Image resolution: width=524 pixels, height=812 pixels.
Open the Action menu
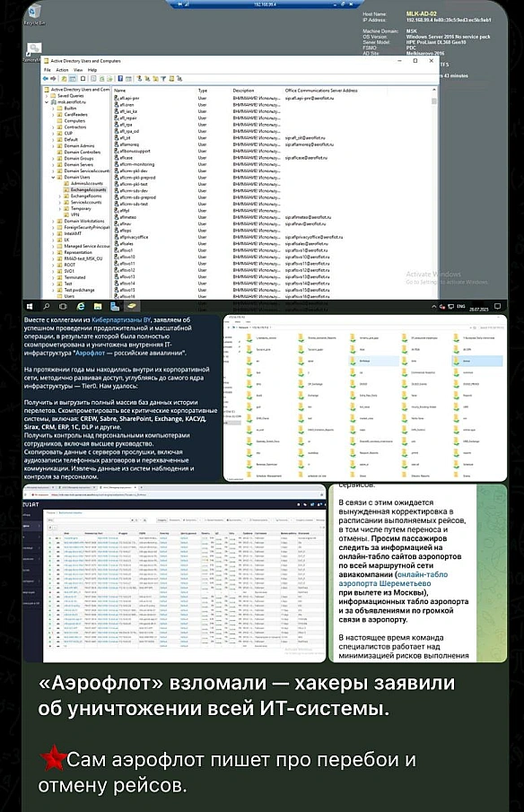point(62,70)
